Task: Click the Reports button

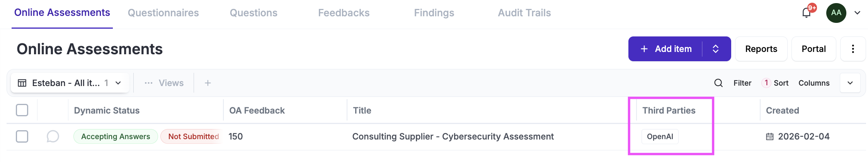Action: click(761, 49)
